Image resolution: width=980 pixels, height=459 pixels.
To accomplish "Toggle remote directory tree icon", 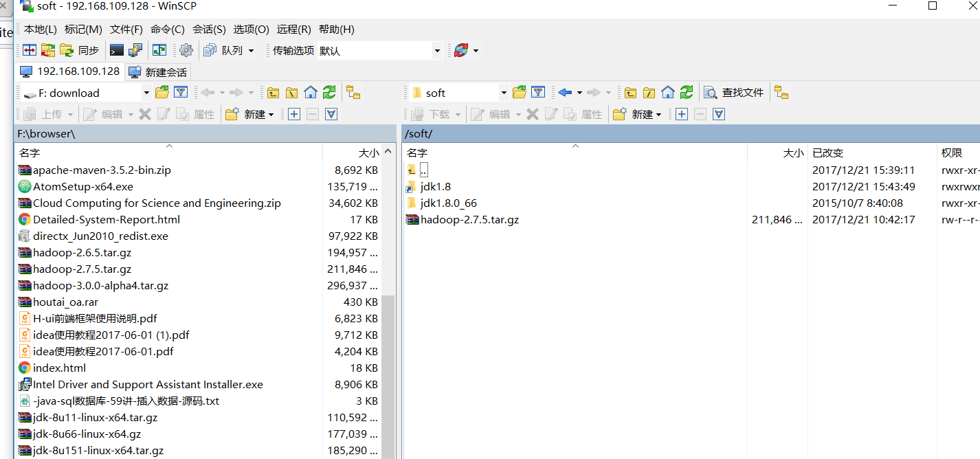I will [781, 93].
